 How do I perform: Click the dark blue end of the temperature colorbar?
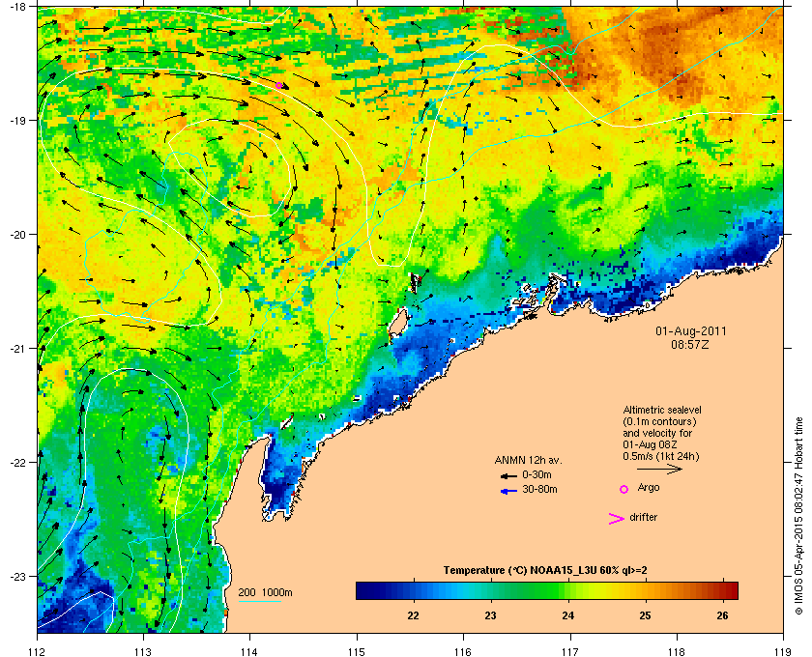point(362,590)
